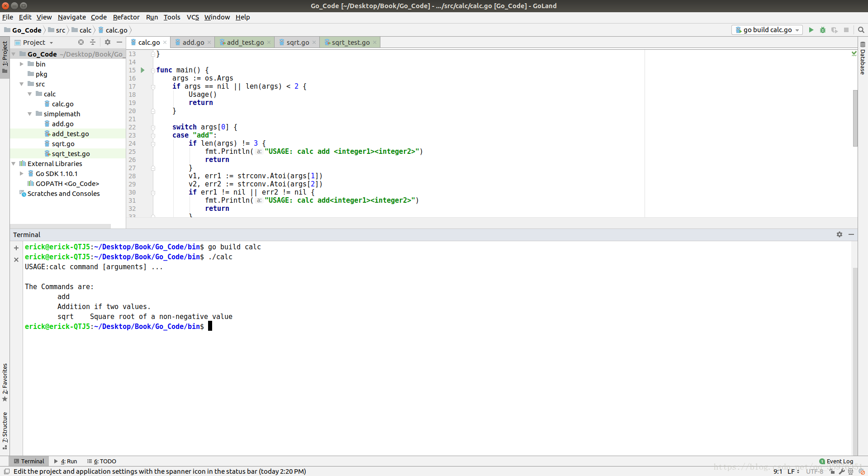Close the add.go editor tab
This screenshot has width=868, height=476.
pyautogui.click(x=209, y=43)
